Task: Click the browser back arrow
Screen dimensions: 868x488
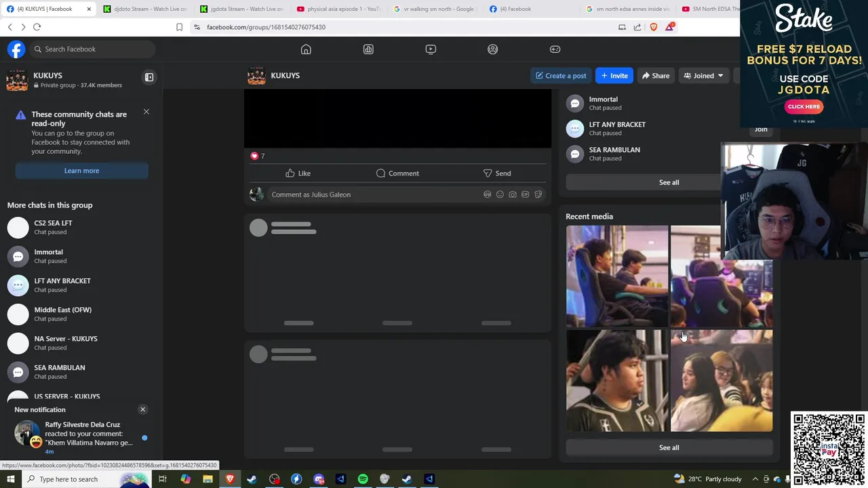Action: tap(10, 27)
